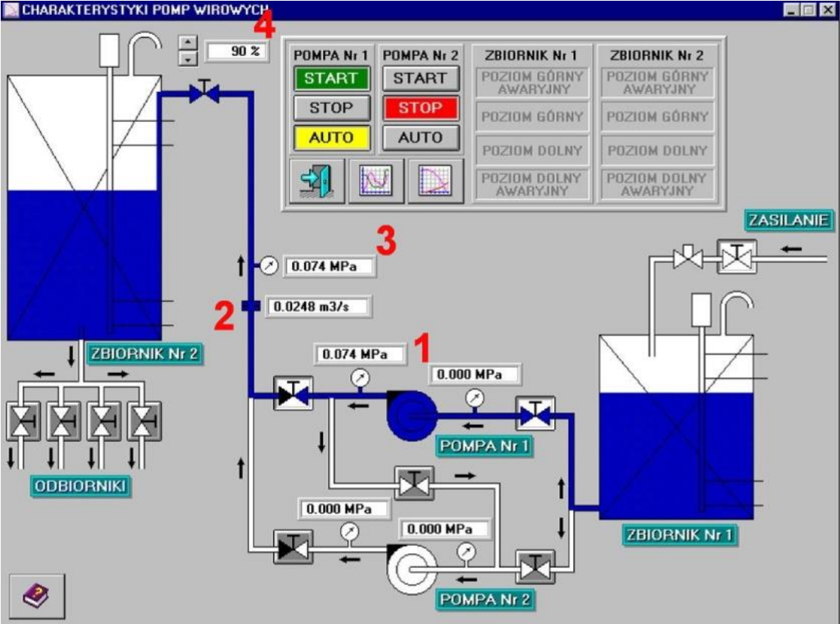Click the ZBIORNIK Nr 1 tank label
840x624 pixels.
(x=679, y=534)
